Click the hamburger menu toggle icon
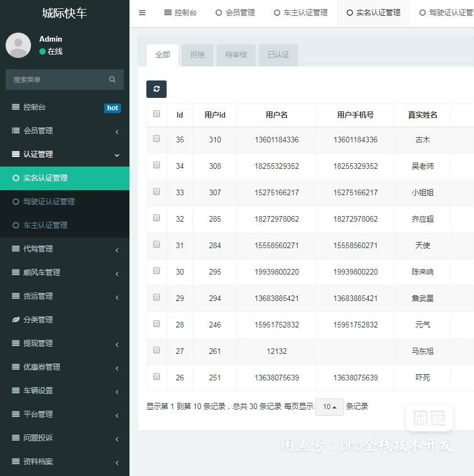Screen dimensions: 474x476 [x=142, y=12]
